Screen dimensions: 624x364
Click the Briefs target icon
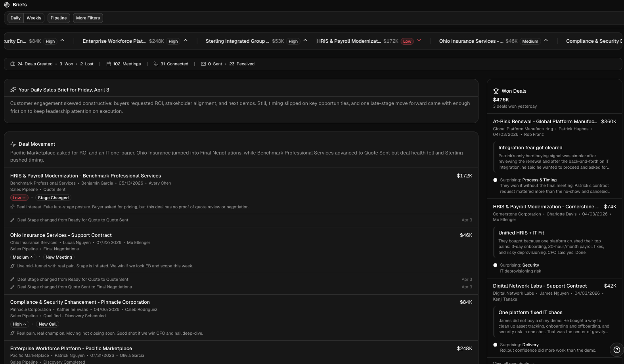point(7,5)
